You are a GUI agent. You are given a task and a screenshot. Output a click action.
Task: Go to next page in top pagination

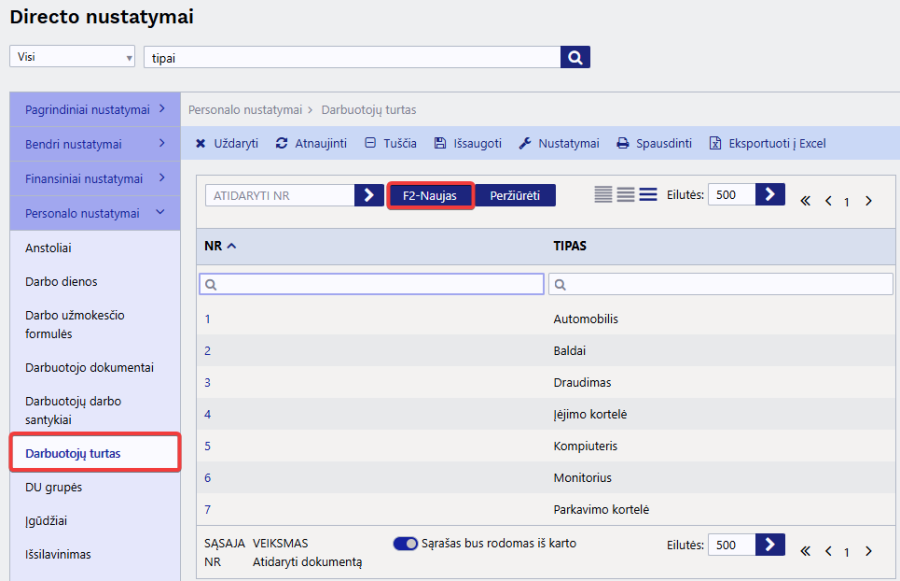click(868, 201)
